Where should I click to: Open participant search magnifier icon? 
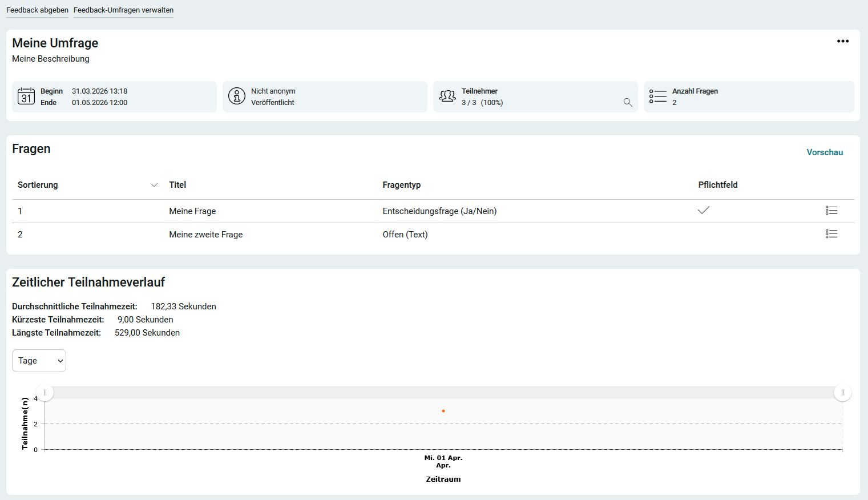tap(628, 103)
